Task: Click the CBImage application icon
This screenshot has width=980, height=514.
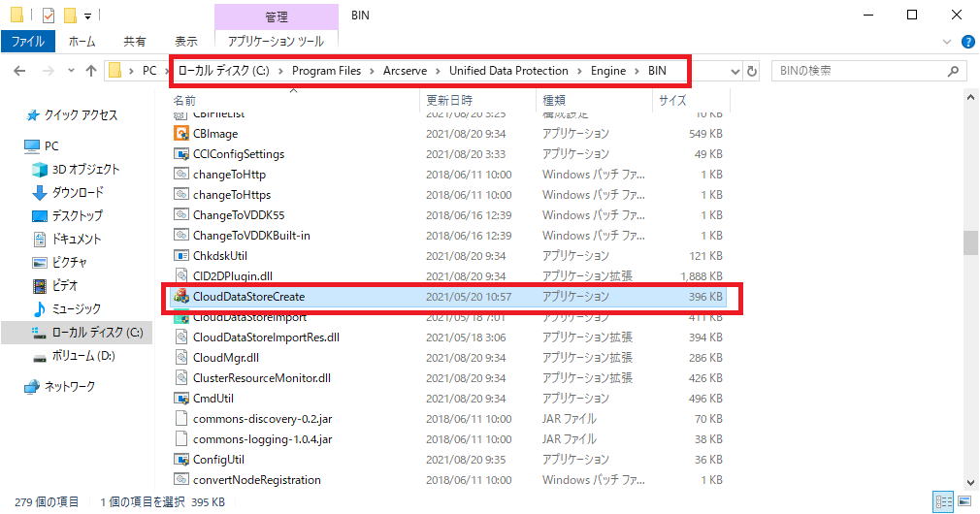Action: (x=181, y=134)
